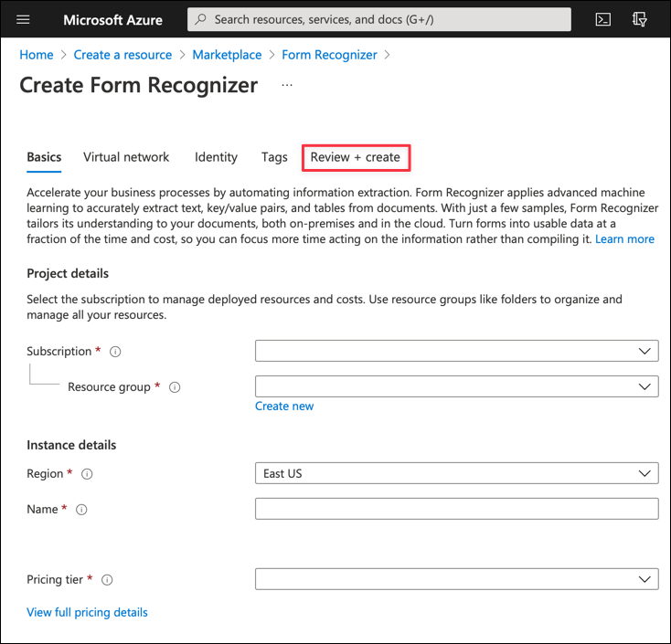Viewport: 671px width, 644px height.
Task: Click the Search resources, services, and docs box
Action: (379, 19)
